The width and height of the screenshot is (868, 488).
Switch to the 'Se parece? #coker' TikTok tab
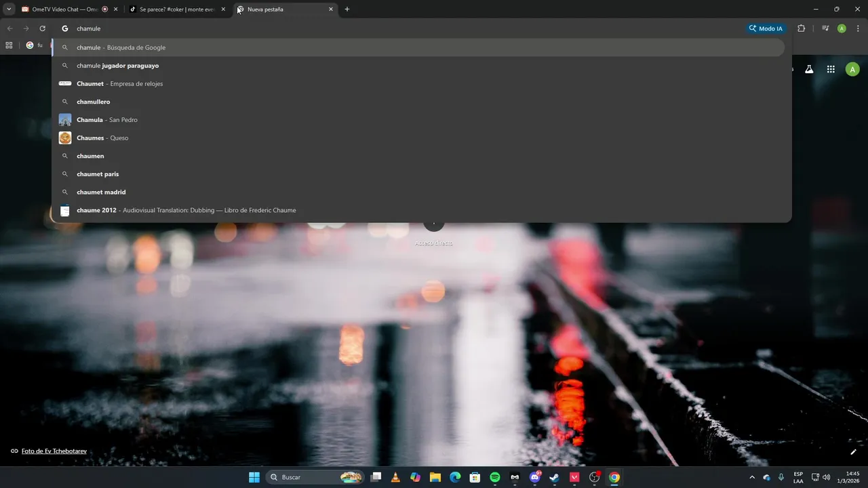[177, 9]
